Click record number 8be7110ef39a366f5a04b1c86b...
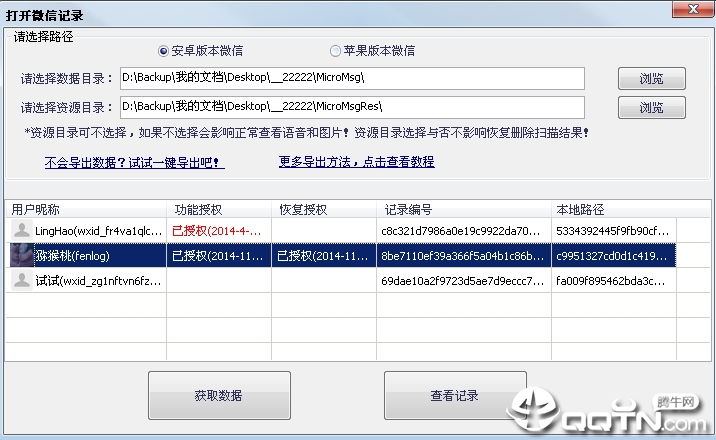The image size is (716, 440). point(463,256)
